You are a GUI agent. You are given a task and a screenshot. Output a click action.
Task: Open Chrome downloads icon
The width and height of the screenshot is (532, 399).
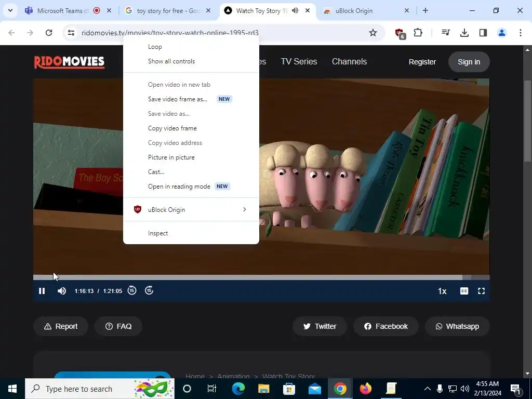point(464,33)
